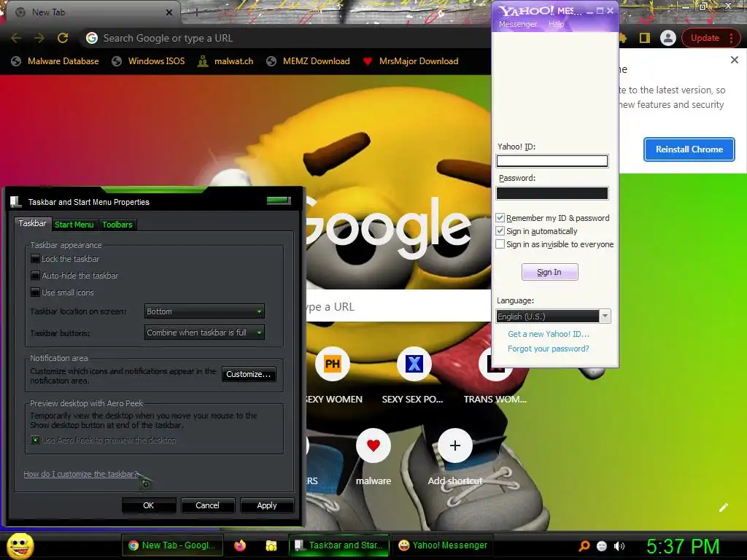Toggle Use Aero Peek checkbox

(35, 440)
